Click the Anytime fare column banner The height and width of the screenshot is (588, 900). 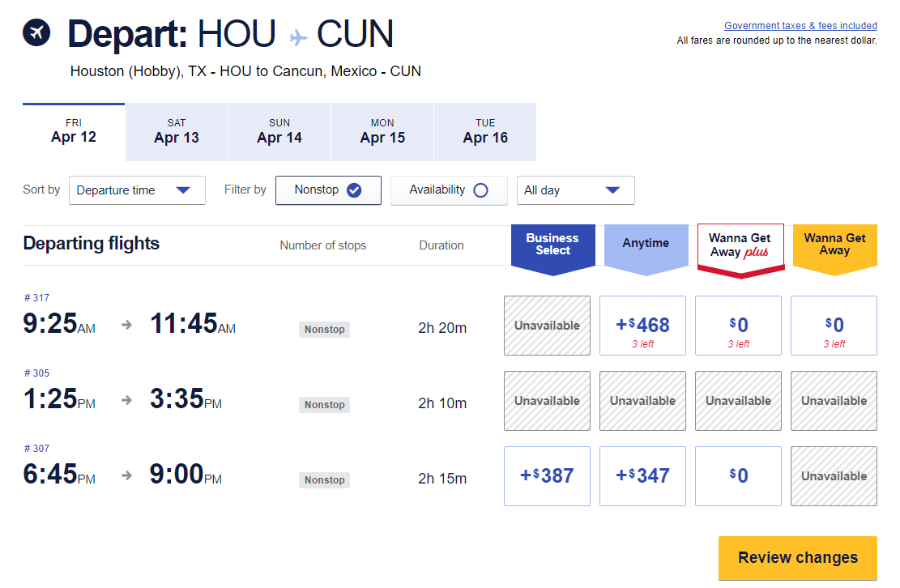[646, 243]
